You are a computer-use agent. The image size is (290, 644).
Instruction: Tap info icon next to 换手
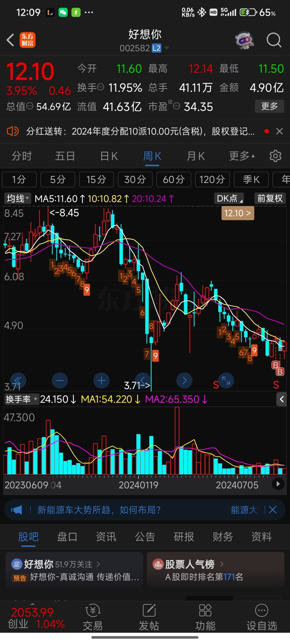(x=100, y=87)
